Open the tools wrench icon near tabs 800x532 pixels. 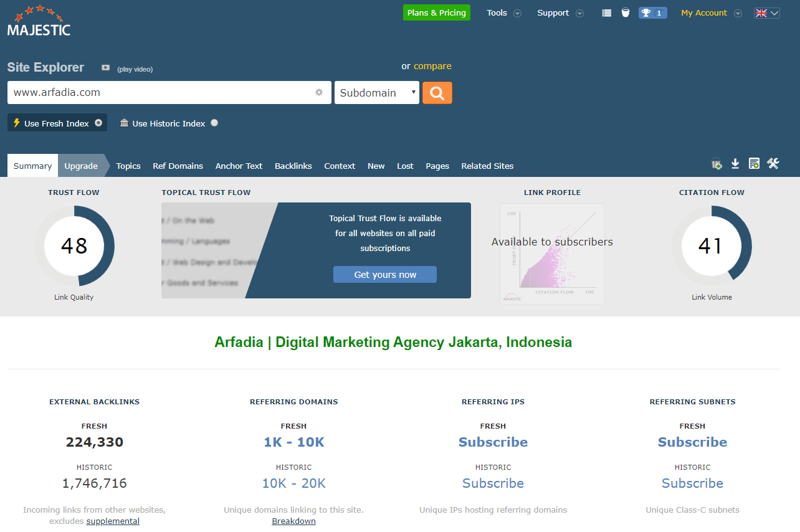pyautogui.click(x=773, y=163)
